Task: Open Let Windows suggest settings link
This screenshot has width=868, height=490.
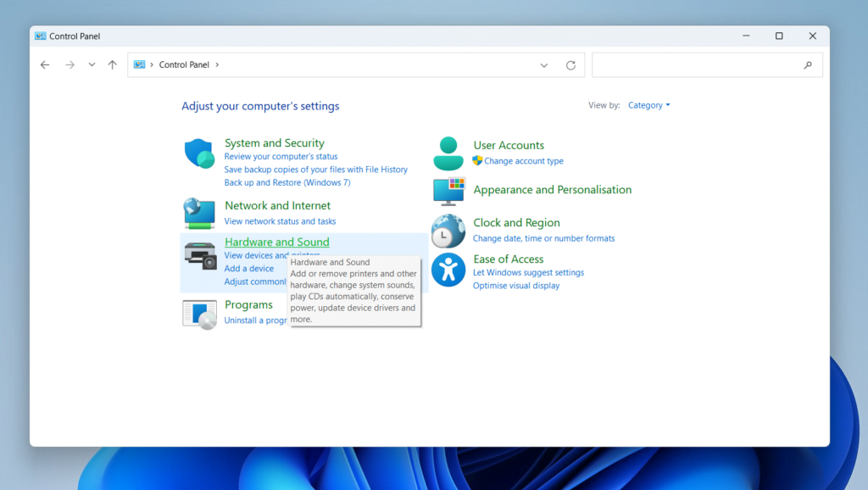Action: click(528, 273)
